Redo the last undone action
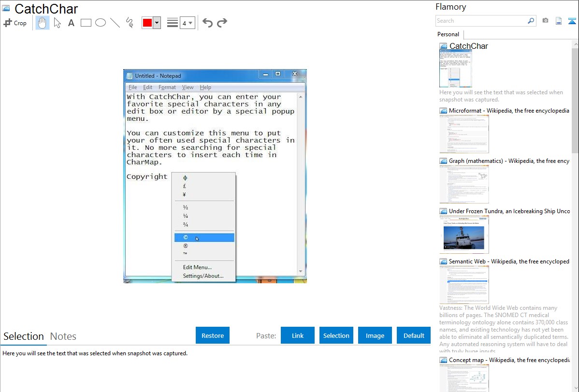 [222, 23]
